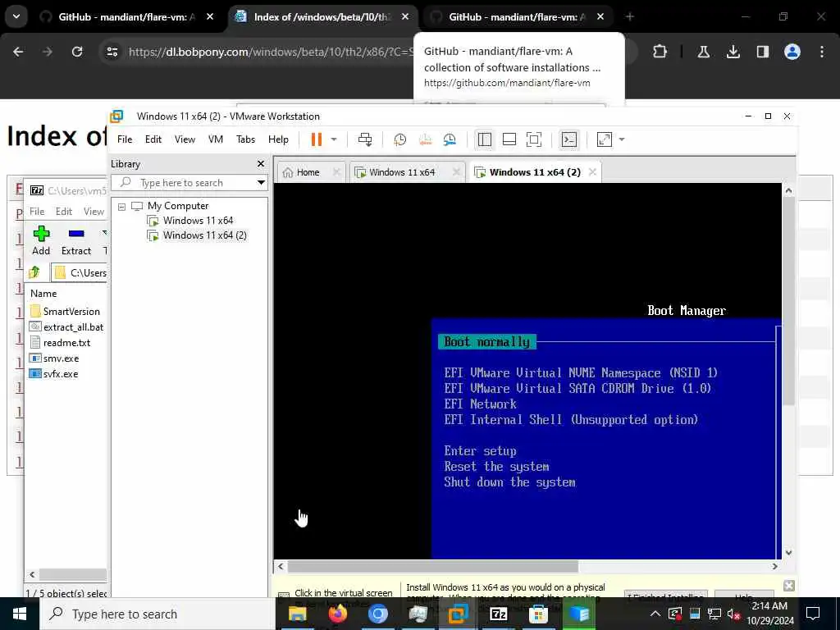Open the VMware Edit menu
The image size is (840, 630).
point(153,139)
